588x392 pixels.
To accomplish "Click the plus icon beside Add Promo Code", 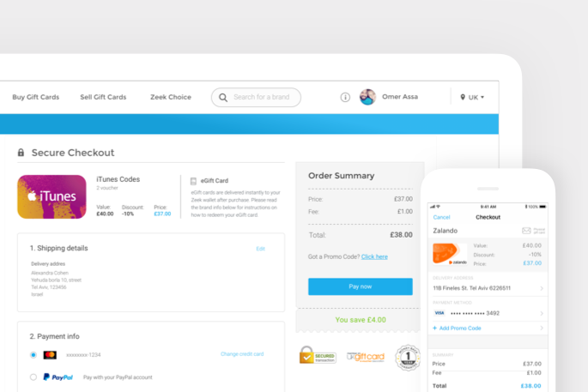I will click(434, 328).
